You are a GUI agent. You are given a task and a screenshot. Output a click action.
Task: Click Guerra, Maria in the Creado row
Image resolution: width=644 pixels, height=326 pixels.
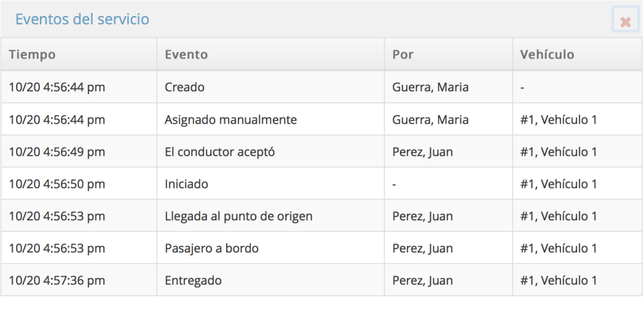click(430, 88)
